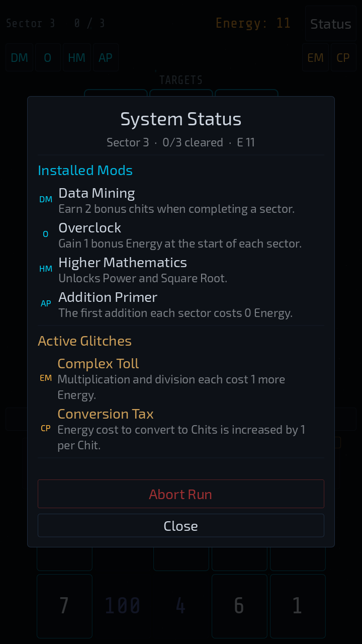Select the DM mod chip in the top bar
362x644 pixels.
pyautogui.click(x=20, y=58)
